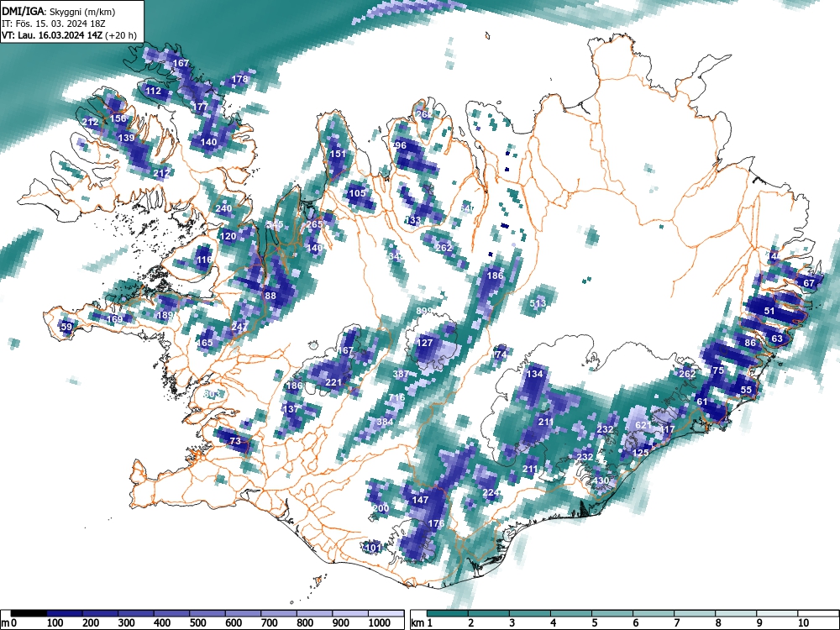Click the visibility value 240 on the map

pyautogui.click(x=223, y=208)
